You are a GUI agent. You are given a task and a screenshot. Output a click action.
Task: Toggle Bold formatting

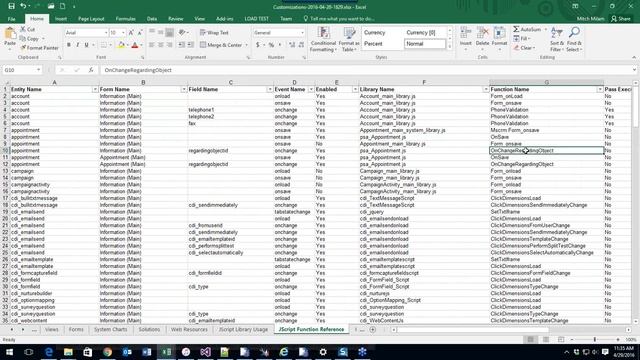[69, 45]
